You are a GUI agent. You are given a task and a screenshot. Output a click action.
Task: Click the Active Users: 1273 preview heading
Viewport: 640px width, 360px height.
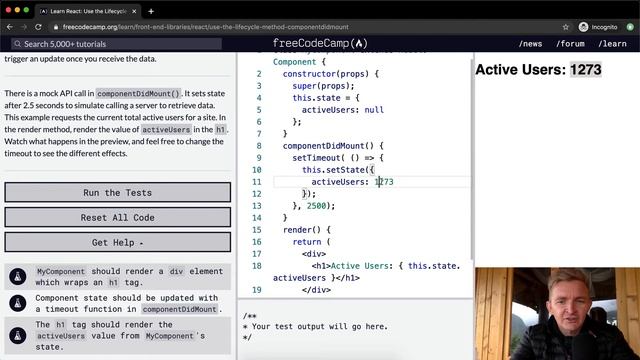(x=538, y=69)
